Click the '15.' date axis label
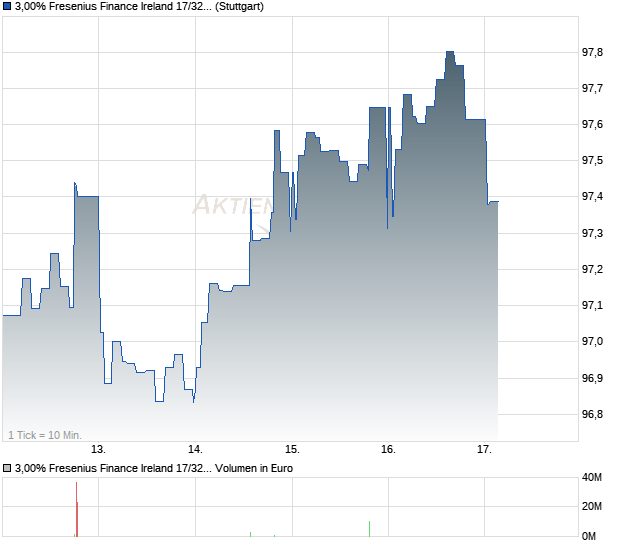 [x=293, y=450]
